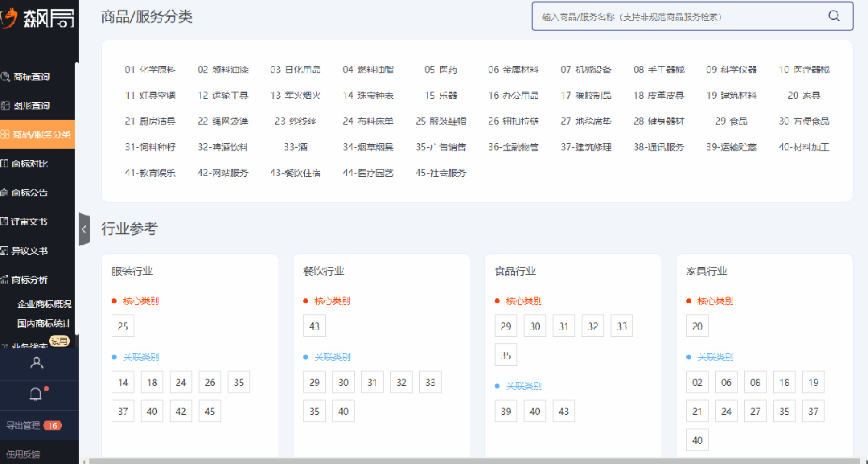The image size is (868, 464).
Task: Select category 35-广告销售
Action: pos(441,147)
